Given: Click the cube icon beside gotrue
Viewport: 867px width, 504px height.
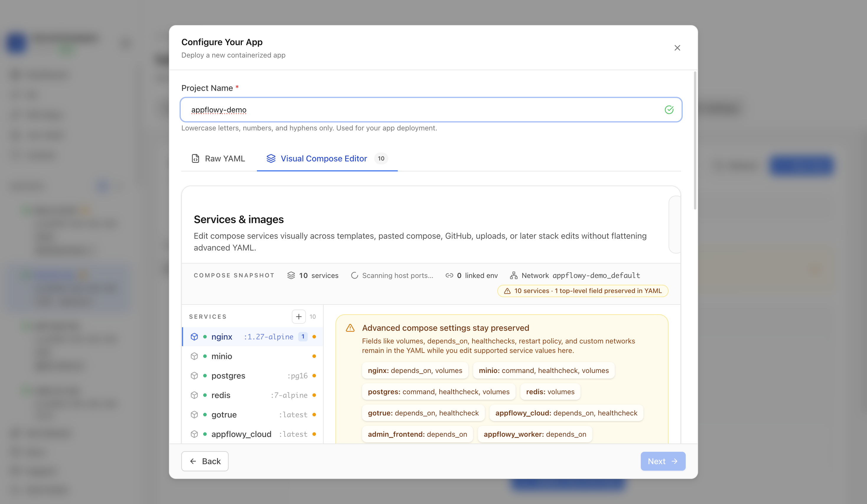Looking at the screenshot, I should coord(194,415).
